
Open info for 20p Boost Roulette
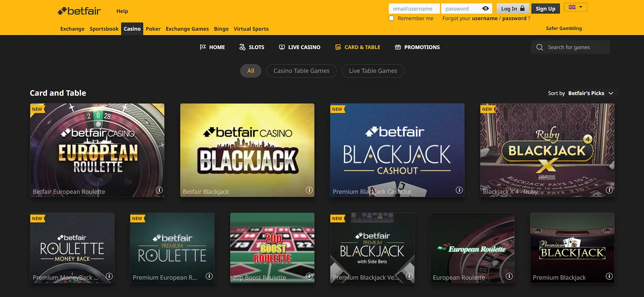click(309, 276)
